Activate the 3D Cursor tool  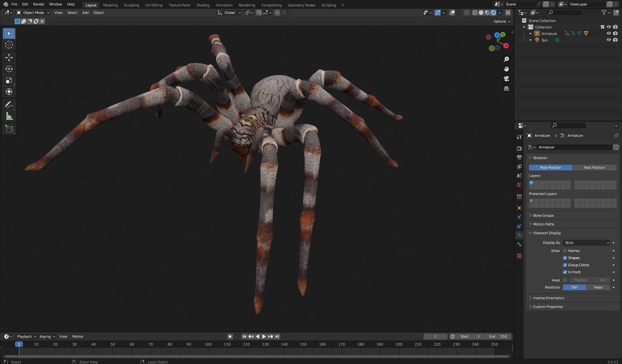(9, 45)
